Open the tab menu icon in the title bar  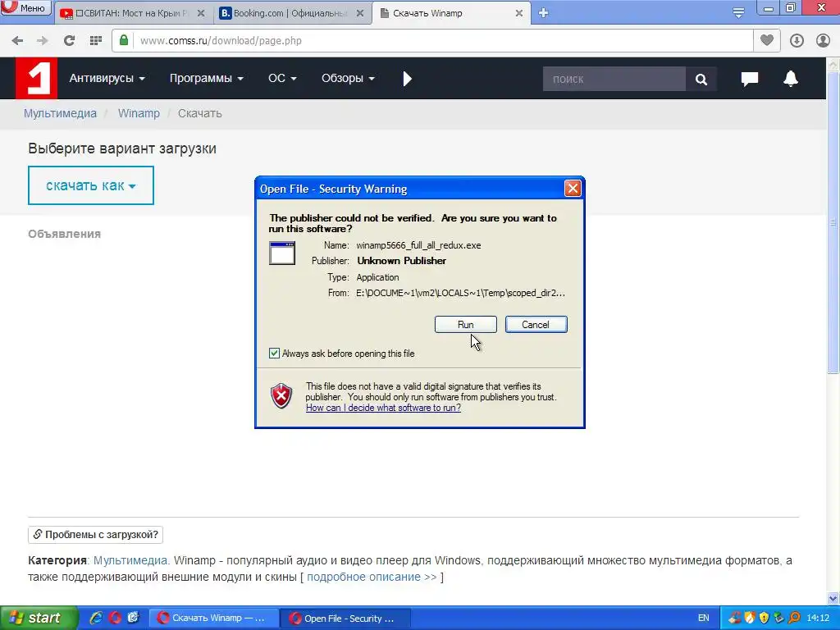(x=738, y=13)
